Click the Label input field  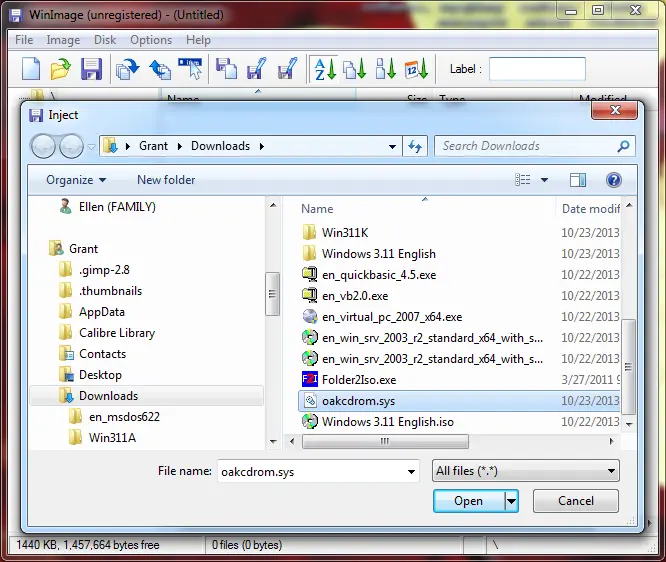[537, 69]
